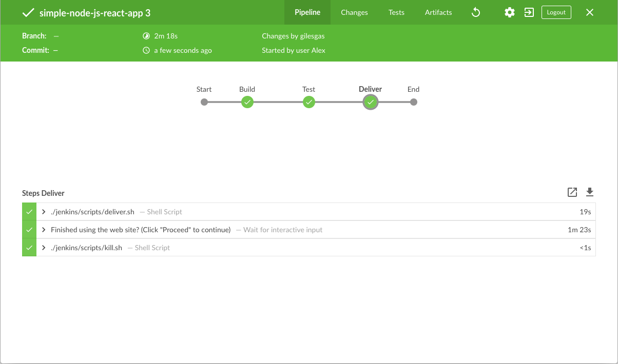
Task: Show the Artifacts tab
Action: pos(438,12)
